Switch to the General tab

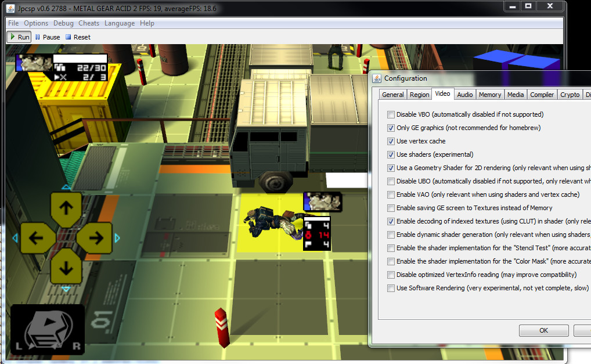[x=393, y=95]
